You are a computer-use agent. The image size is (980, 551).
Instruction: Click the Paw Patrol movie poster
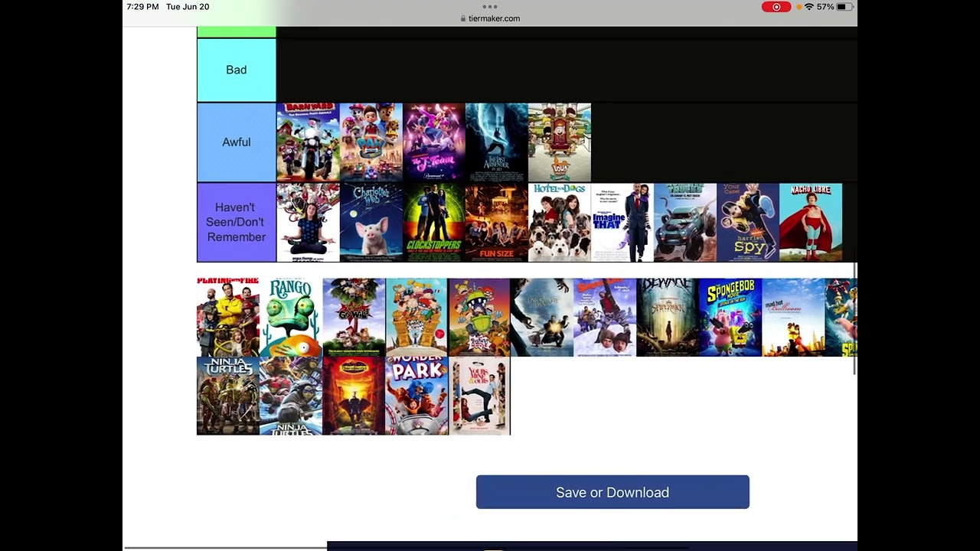[371, 142]
